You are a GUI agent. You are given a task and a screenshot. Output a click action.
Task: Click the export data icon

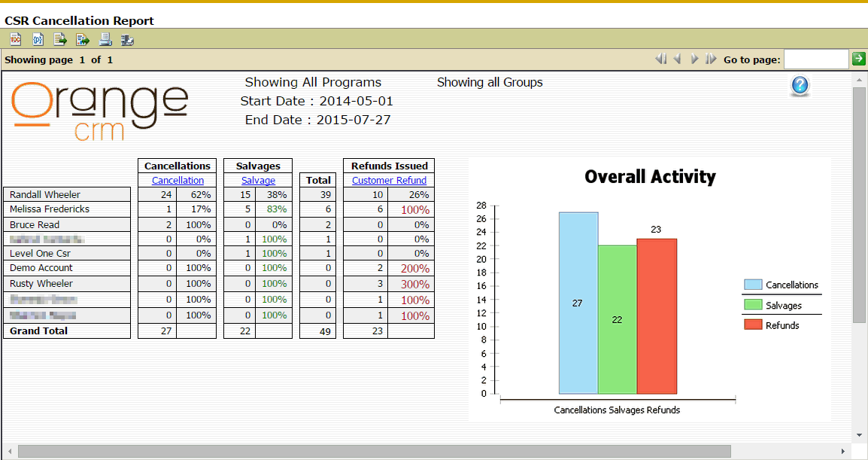point(60,40)
